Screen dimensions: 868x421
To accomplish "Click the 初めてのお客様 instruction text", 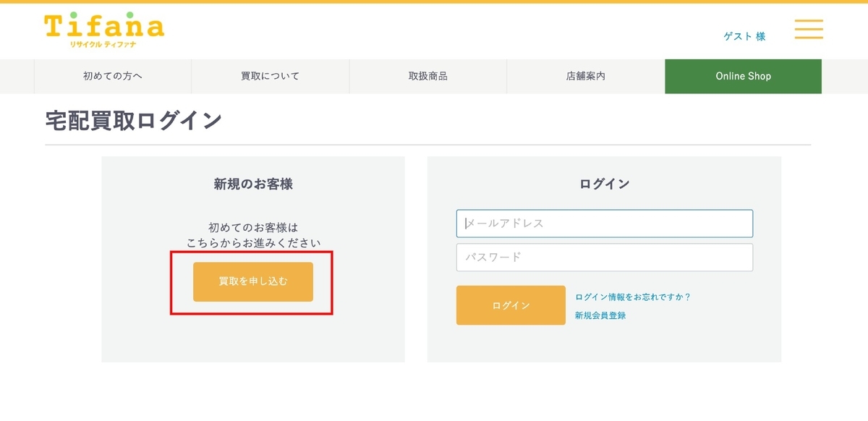I will pos(252,234).
